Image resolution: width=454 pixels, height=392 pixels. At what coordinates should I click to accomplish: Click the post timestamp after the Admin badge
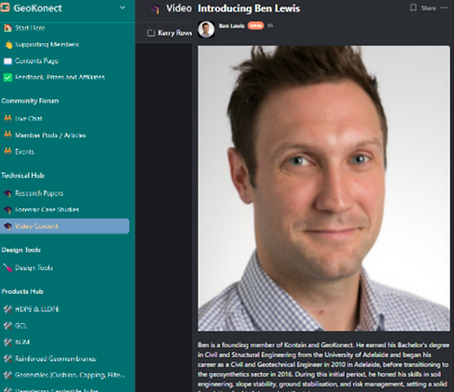tap(270, 26)
